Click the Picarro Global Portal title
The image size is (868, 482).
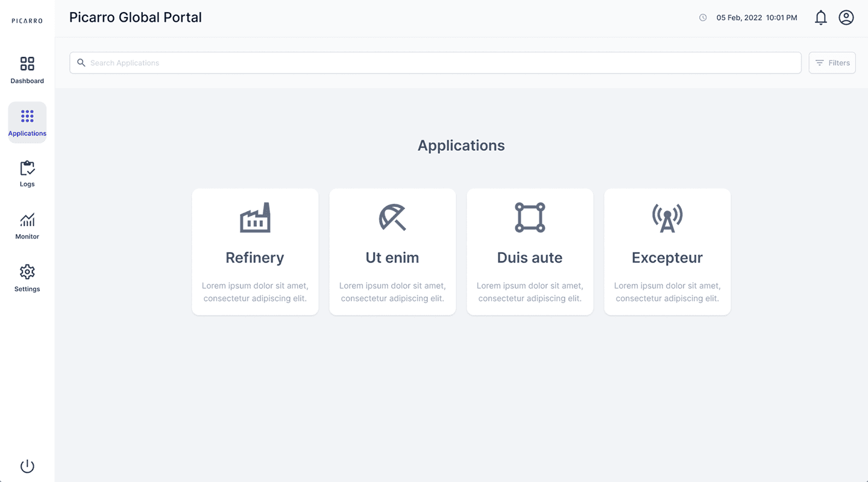click(136, 17)
